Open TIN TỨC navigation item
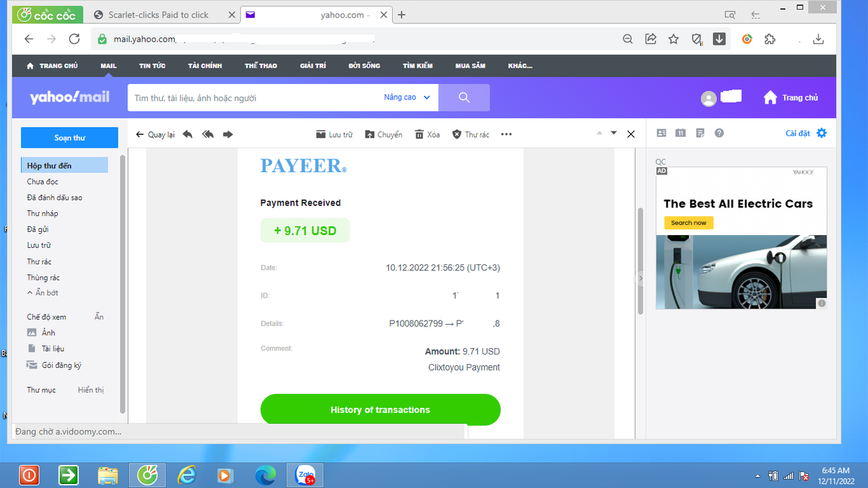Screen dimensions: 868x488 click(x=152, y=66)
